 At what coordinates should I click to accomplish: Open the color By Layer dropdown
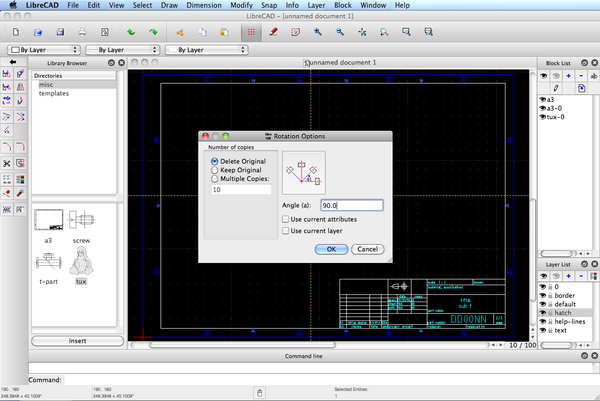tap(44, 50)
